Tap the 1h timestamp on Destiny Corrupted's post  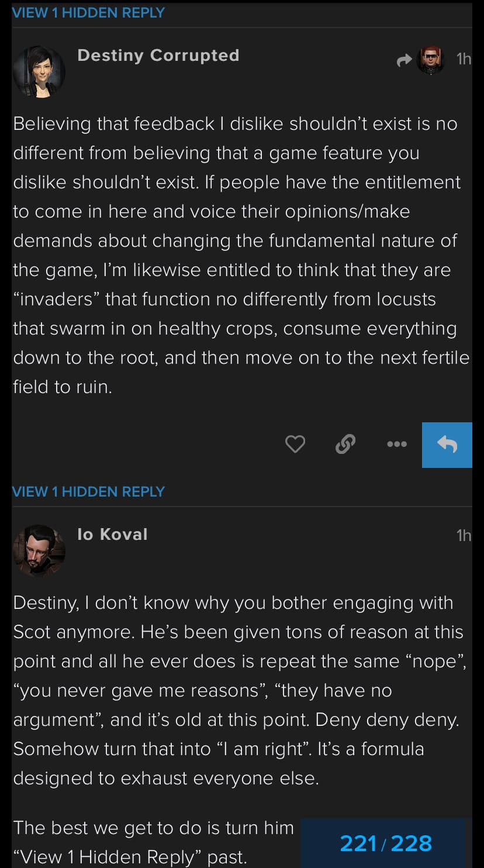[x=463, y=59]
